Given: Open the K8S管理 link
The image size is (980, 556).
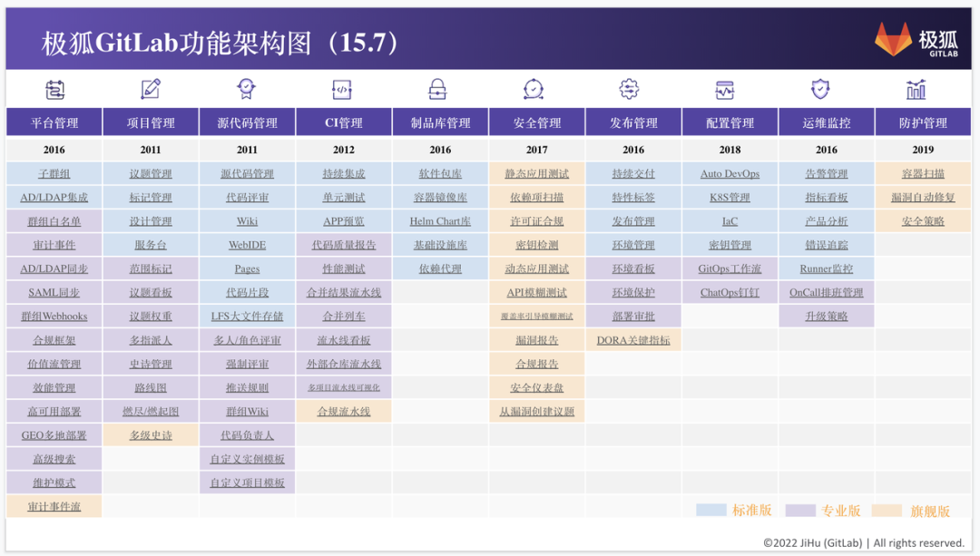Looking at the screenshot, I should [730, 198].
